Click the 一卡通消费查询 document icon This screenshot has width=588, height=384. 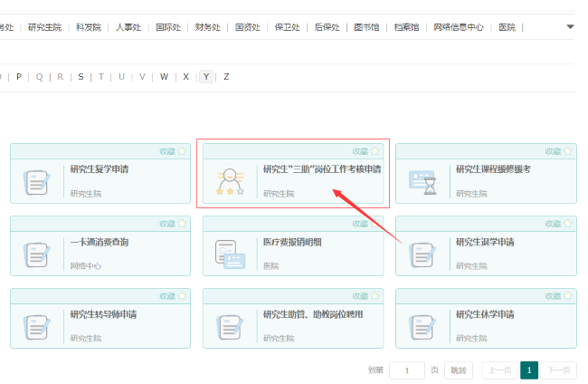(x=37, y=254)
